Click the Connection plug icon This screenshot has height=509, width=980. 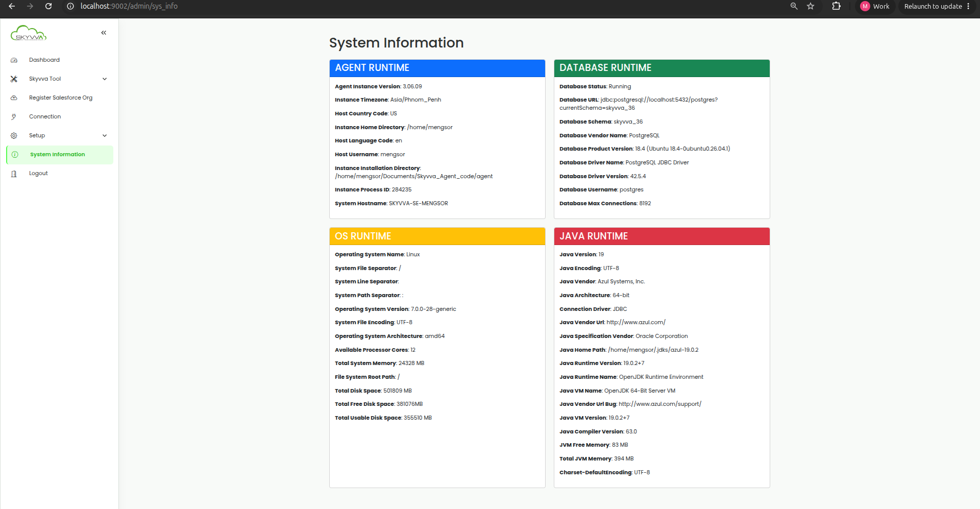pos(14,117)
